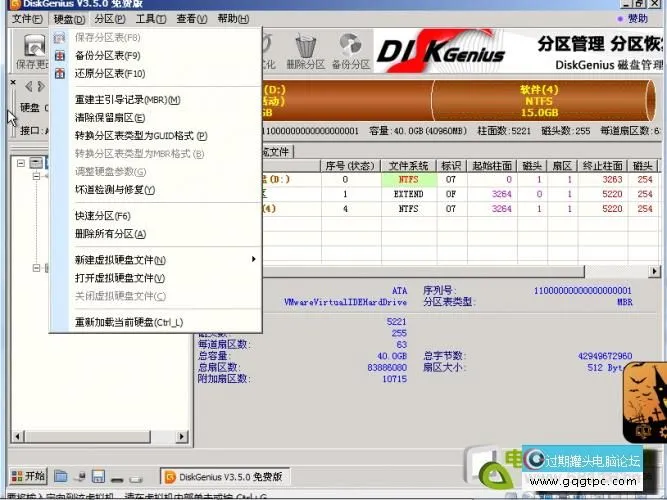Click the floppy disk icon in taskbar
667x500 pixels.
(x=98, y=477)
